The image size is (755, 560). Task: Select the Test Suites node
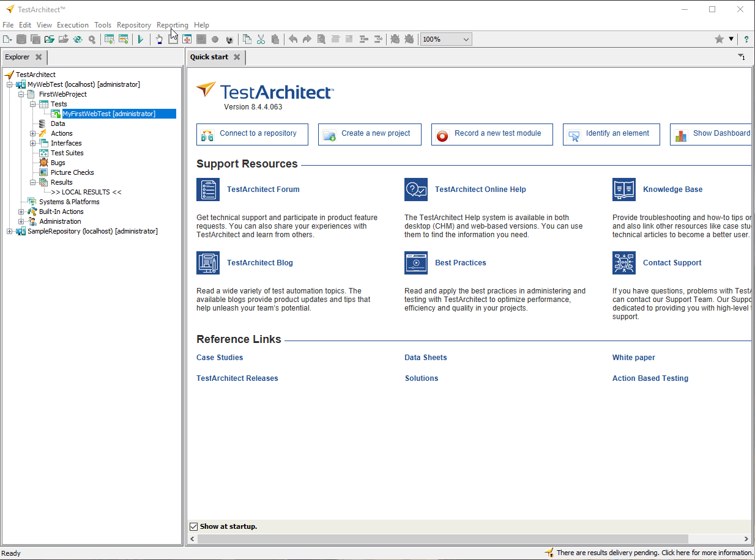click(x=67, y=153)
